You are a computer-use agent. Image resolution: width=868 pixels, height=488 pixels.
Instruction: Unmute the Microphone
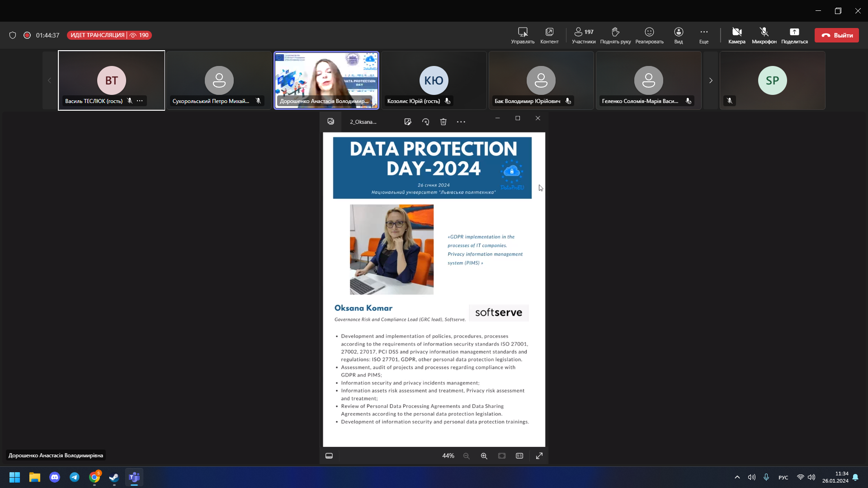(x=764, y=35)
